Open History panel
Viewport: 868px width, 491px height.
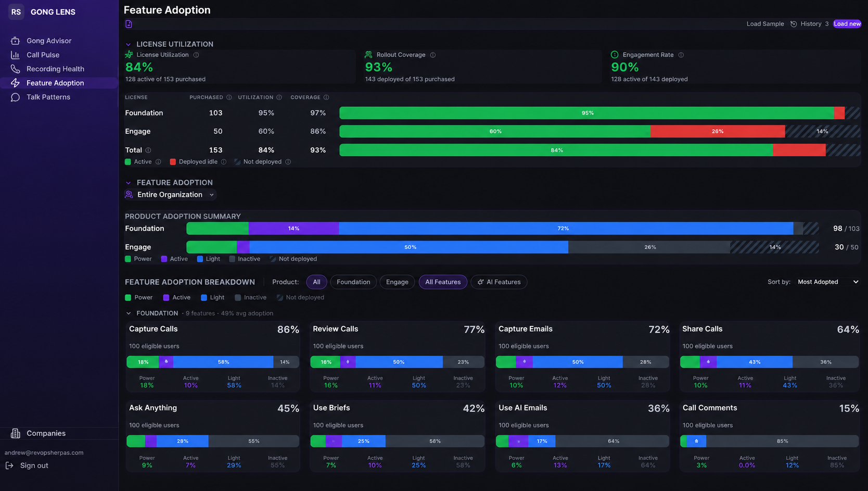tap(809, 24)
